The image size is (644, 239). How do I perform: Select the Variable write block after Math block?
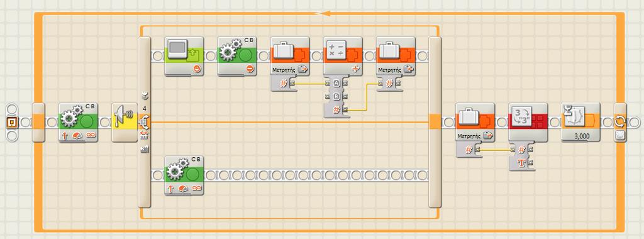point(396,56)
